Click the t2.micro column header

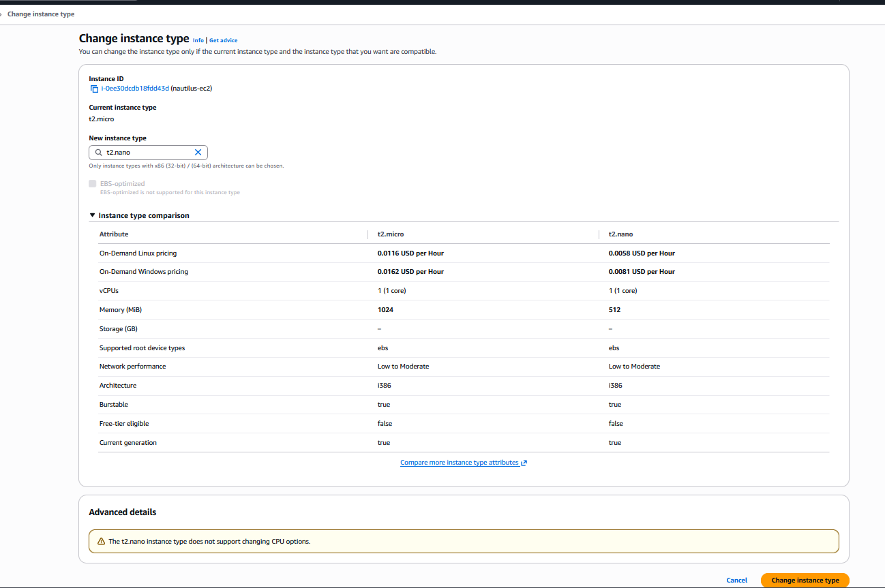tap(391, 234)
